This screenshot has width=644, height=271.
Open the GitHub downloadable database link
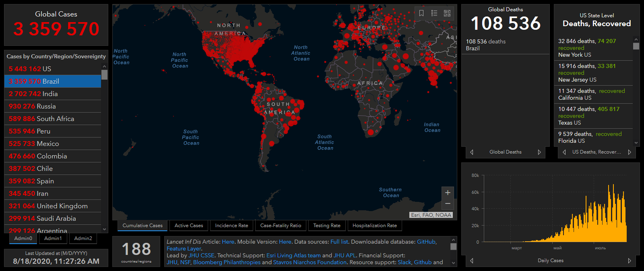click(426, 242)
